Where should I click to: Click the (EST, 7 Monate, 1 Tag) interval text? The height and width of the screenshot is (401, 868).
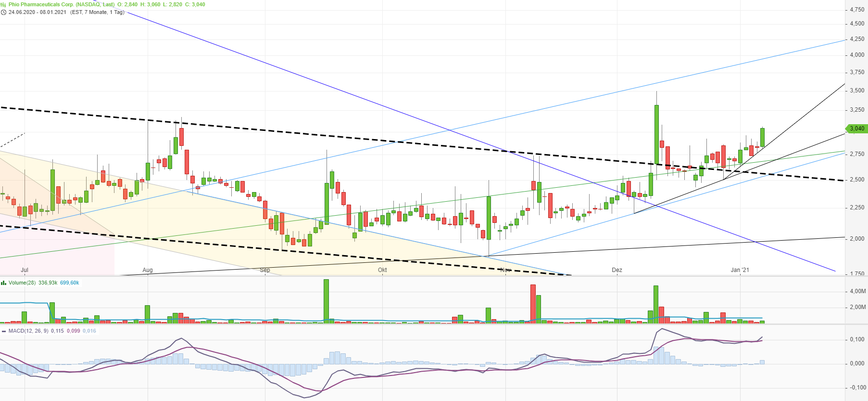[x=97, y=12]
